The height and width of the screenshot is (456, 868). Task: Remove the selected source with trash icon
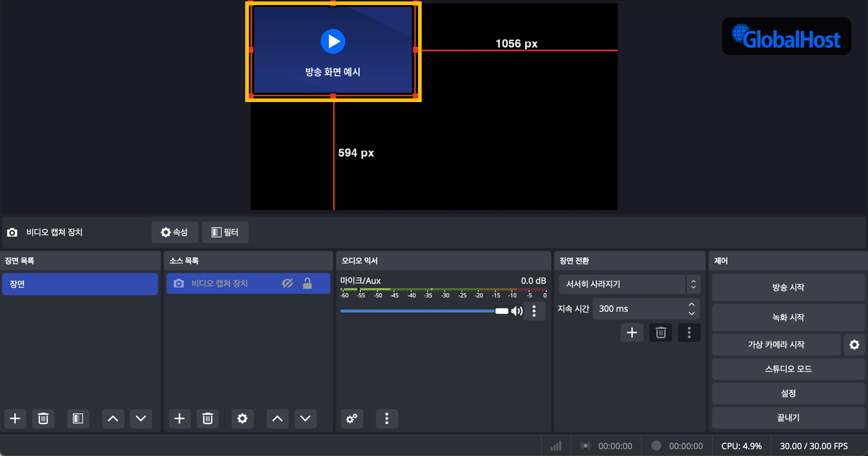pos(208,418)
